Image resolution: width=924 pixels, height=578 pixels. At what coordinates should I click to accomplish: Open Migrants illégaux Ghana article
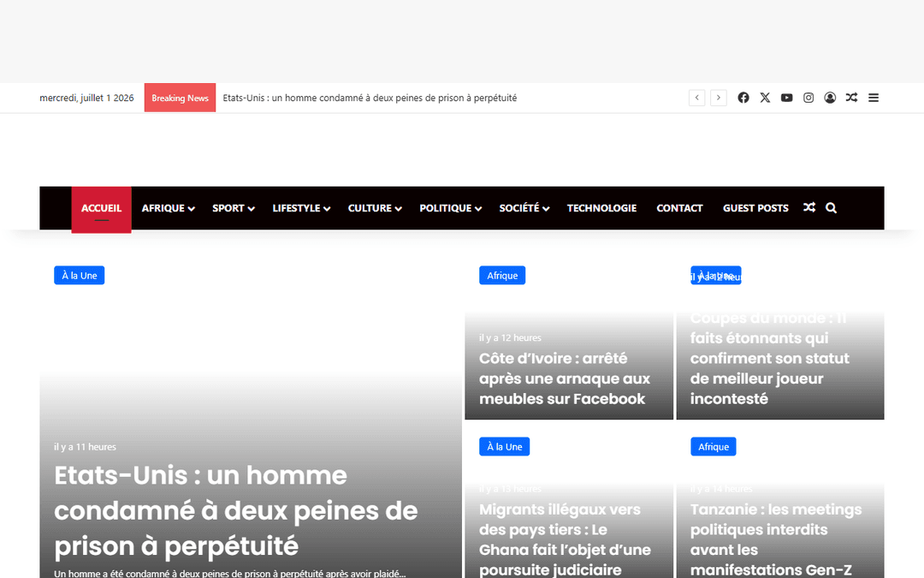[x=566, y=539]
